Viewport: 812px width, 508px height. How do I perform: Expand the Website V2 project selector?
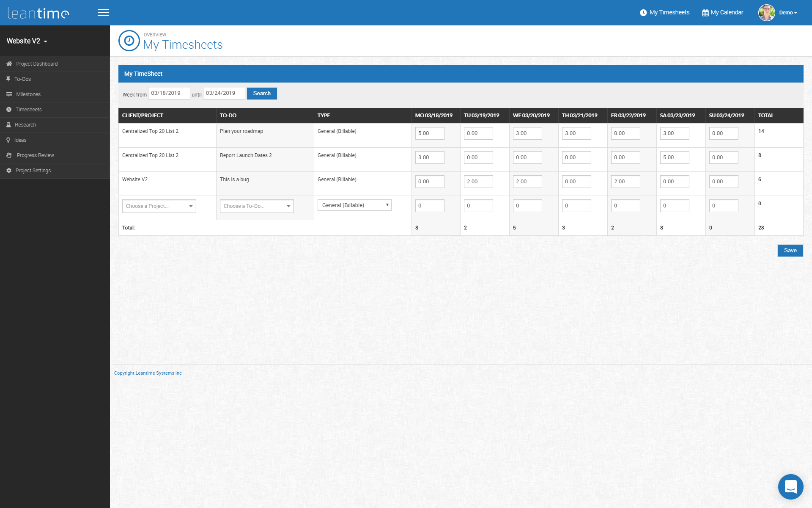[27, 41]
